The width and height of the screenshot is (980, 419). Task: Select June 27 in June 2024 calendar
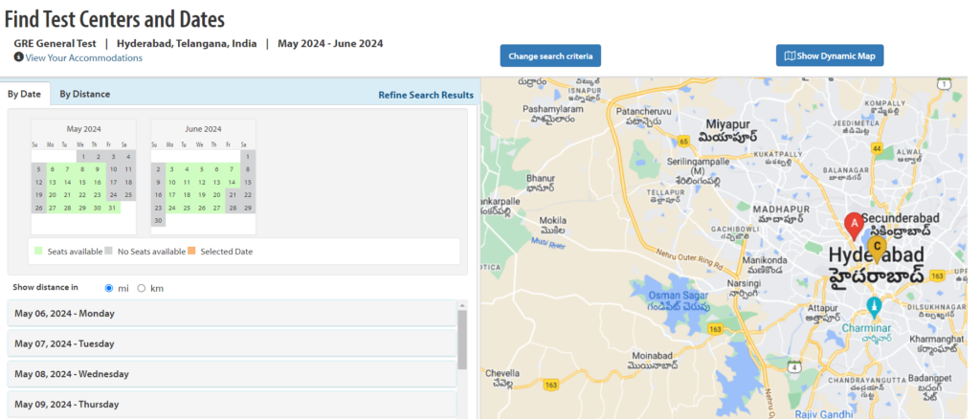(x=217, y=208)
